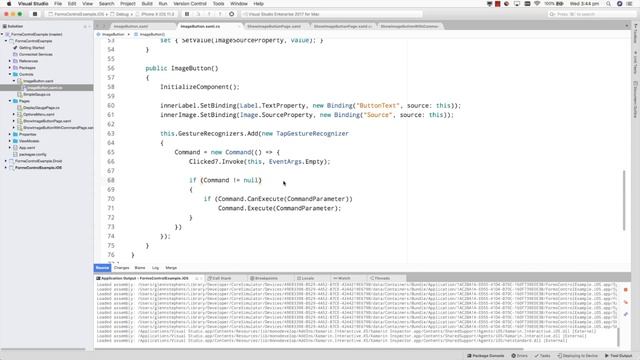
Task: Open startup project selector dropdown
Action: point(78,14)
